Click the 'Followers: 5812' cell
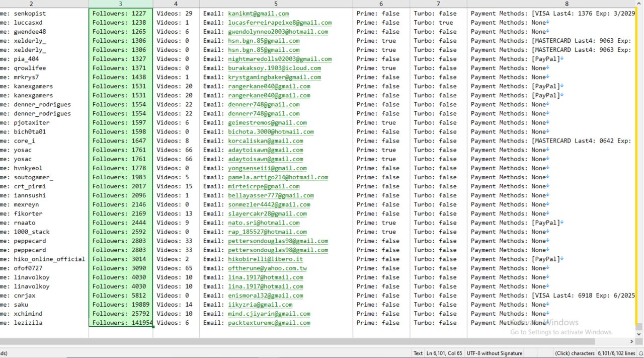 click(121, 296)
